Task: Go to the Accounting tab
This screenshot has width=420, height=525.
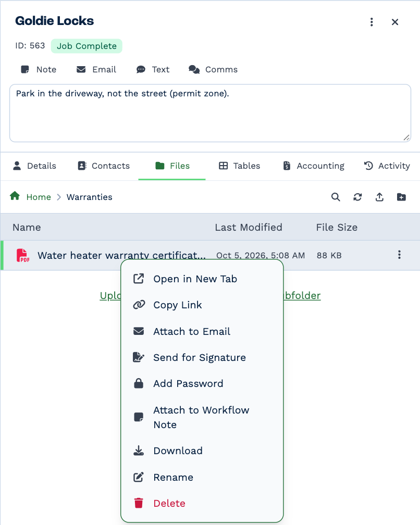Action: 314,166
